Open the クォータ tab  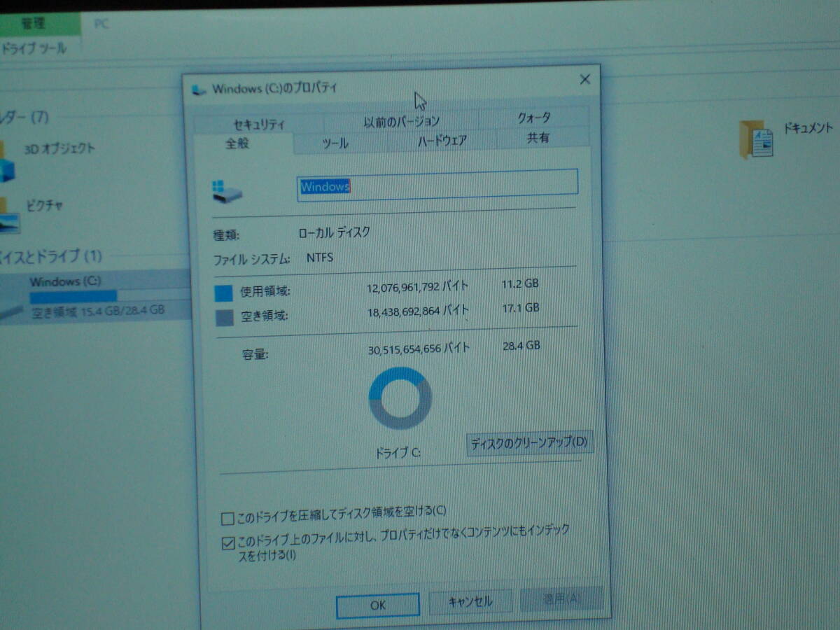534,118
